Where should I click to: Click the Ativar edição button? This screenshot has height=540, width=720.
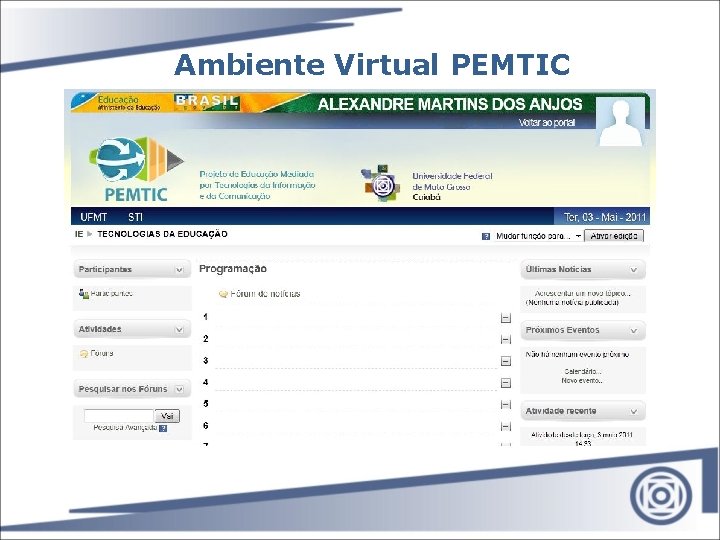click(614, 236)
